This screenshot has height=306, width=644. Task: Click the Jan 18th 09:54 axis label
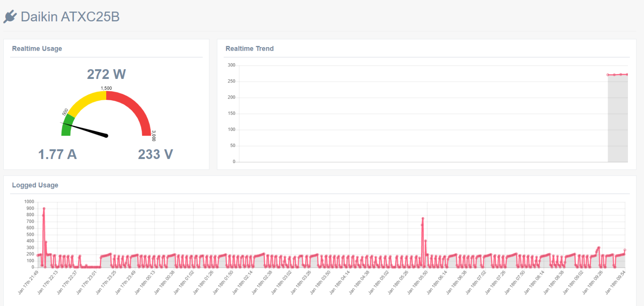coord(615,283)
